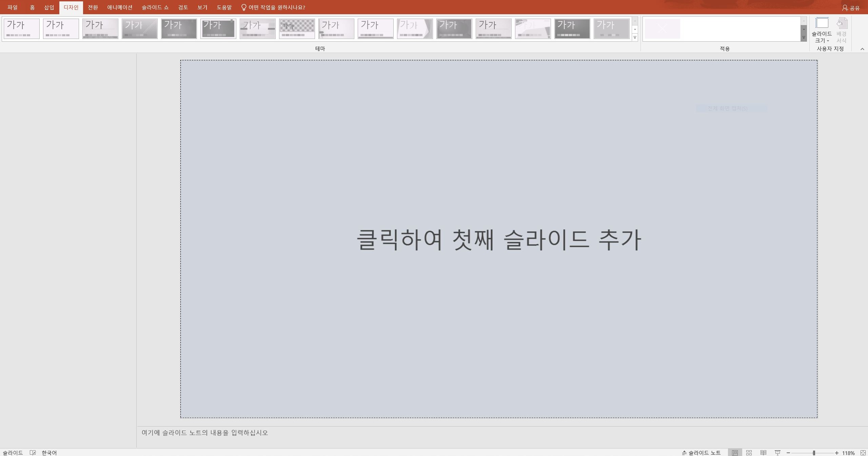Image resolution: width=868 pixels, height=456 pixels.
Task: Expand the theme gallery more arrow
Action: [x=635, y=37]
